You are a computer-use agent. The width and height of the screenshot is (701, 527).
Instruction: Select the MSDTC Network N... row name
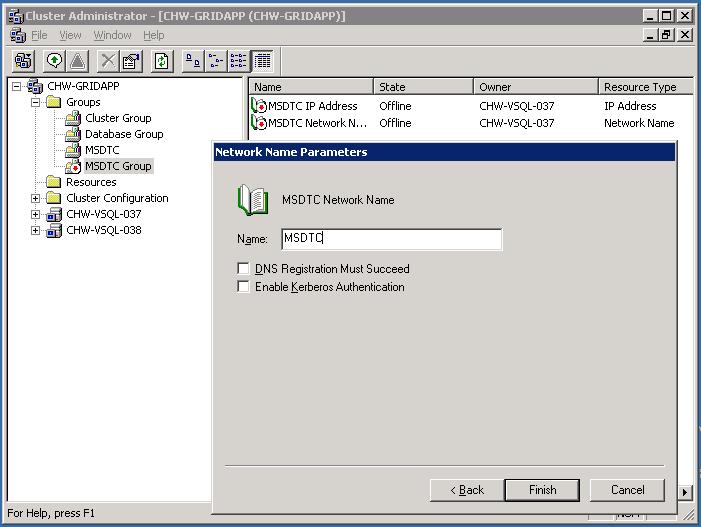317,123
